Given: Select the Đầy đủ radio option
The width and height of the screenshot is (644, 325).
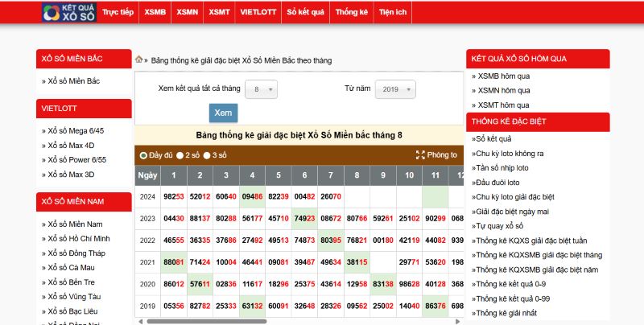Looking at the screenshot, I should click(144, 155).
